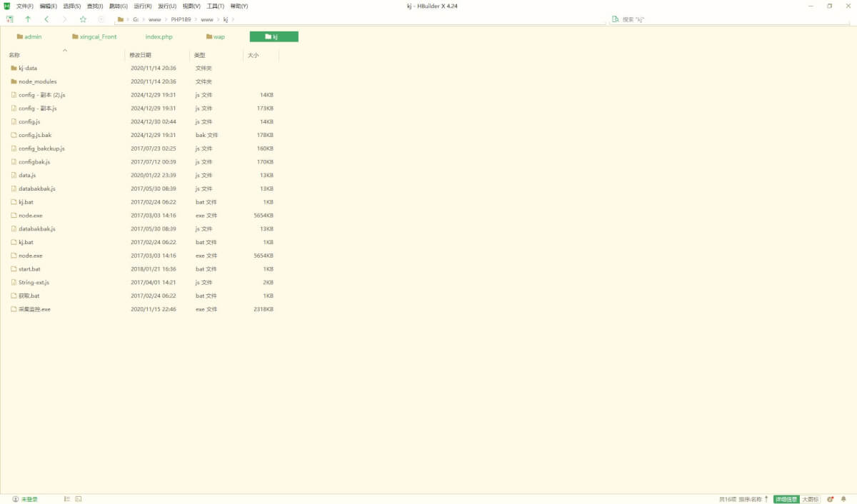
Task: Click the save icon in the toolbar
Action: [9, 19]
